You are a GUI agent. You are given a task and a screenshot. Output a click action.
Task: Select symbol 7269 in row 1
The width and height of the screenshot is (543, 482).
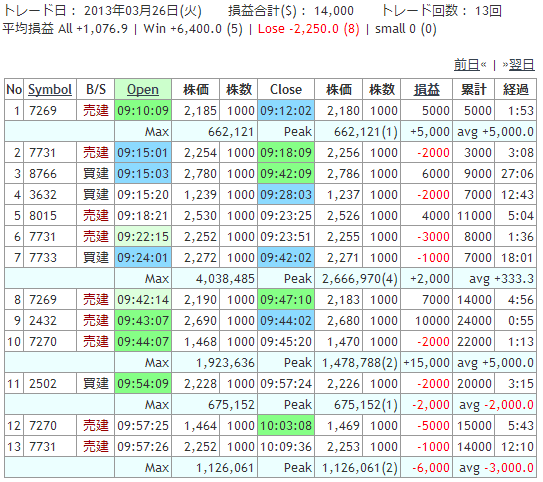(x=43, y=111)
